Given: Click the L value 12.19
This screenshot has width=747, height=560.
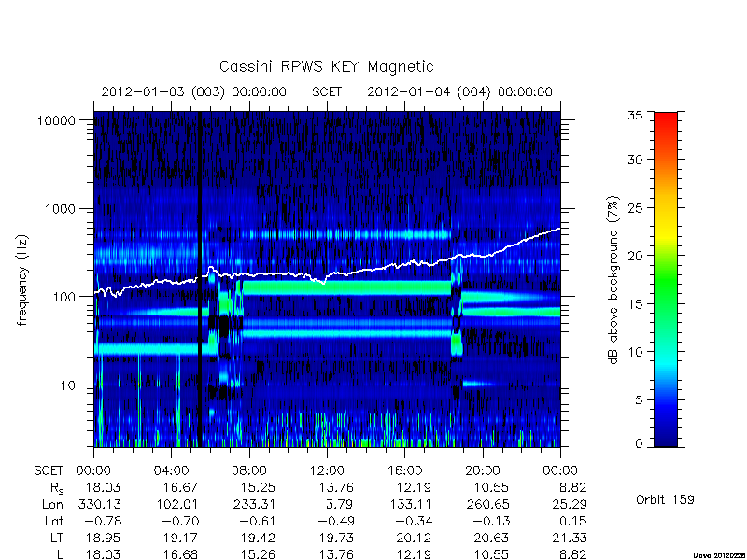Looking at the screenshot, I should [x=414, y=554].
